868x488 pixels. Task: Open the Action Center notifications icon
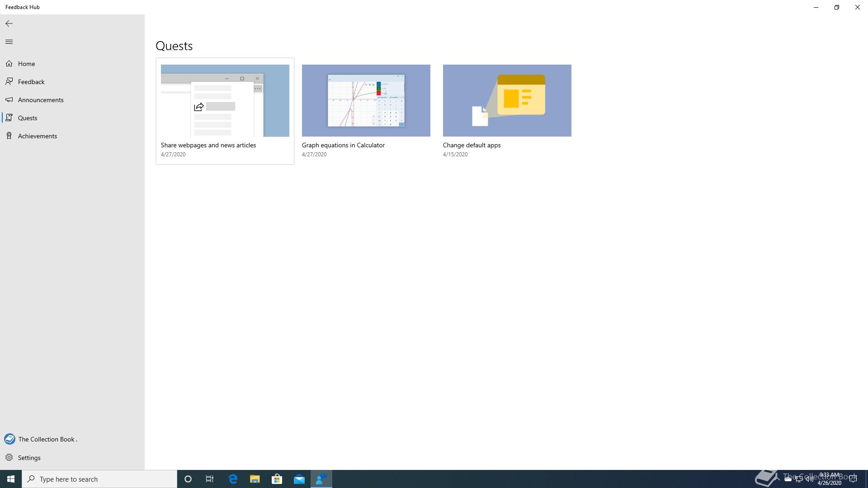click(853, 479)
